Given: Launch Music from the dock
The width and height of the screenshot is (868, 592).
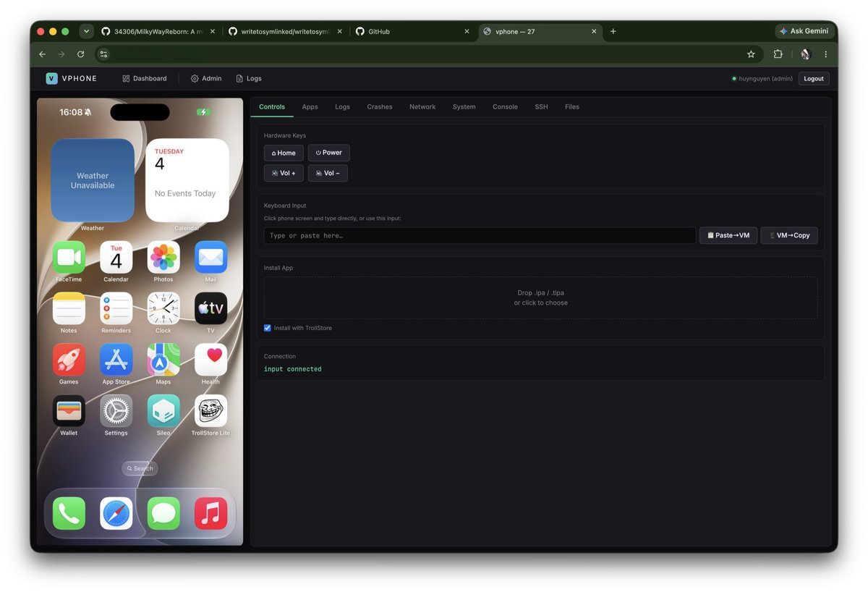Looking at the screenshot, I should (210, 513).
